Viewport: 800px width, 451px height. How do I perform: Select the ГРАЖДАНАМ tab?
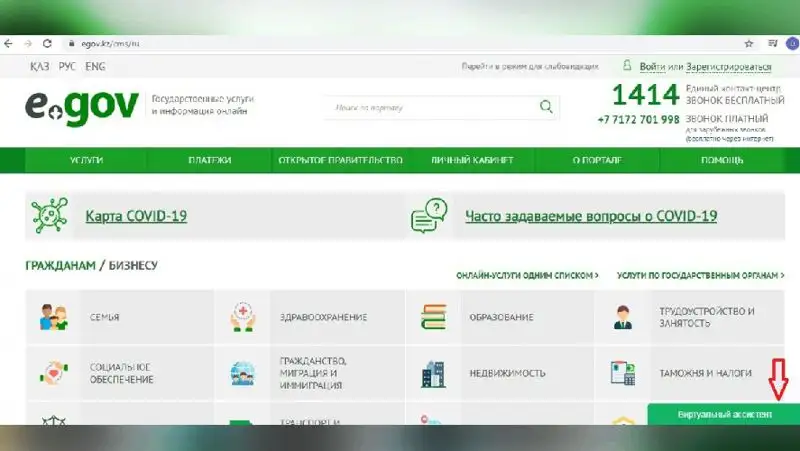[61, 265]
